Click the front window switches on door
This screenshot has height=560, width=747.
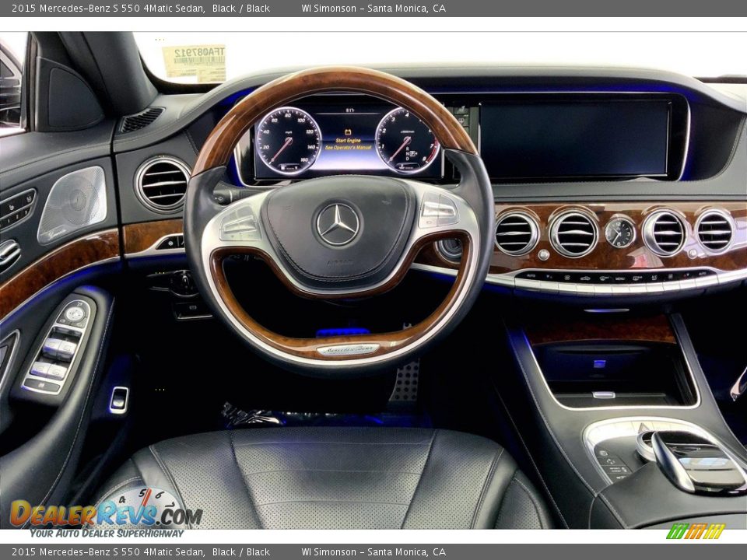[x=59, y=348]
